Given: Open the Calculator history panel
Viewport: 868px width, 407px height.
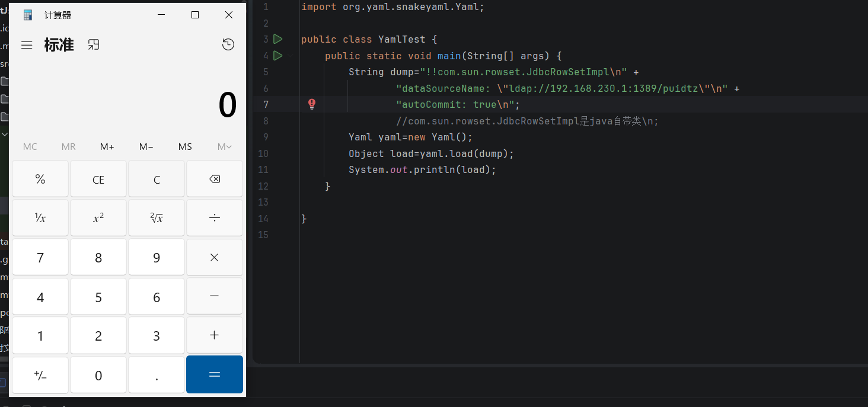Looking at the screenshot, I should click(x=228, y=44).
